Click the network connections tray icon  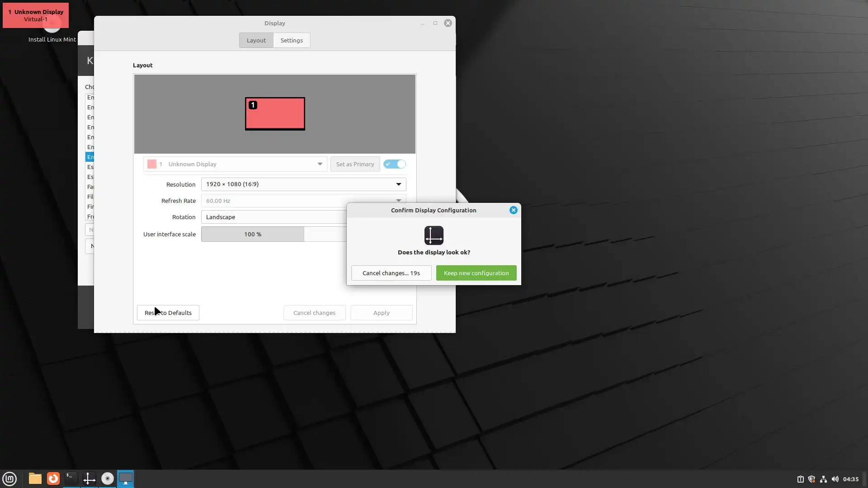823,479
